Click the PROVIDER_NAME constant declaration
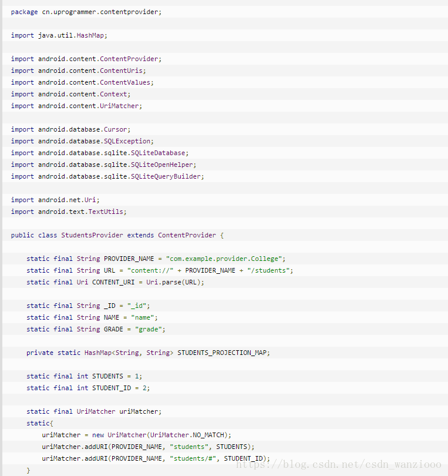Image resolution: width=448 pixels, height=476 pixels. tap(156, 259)
